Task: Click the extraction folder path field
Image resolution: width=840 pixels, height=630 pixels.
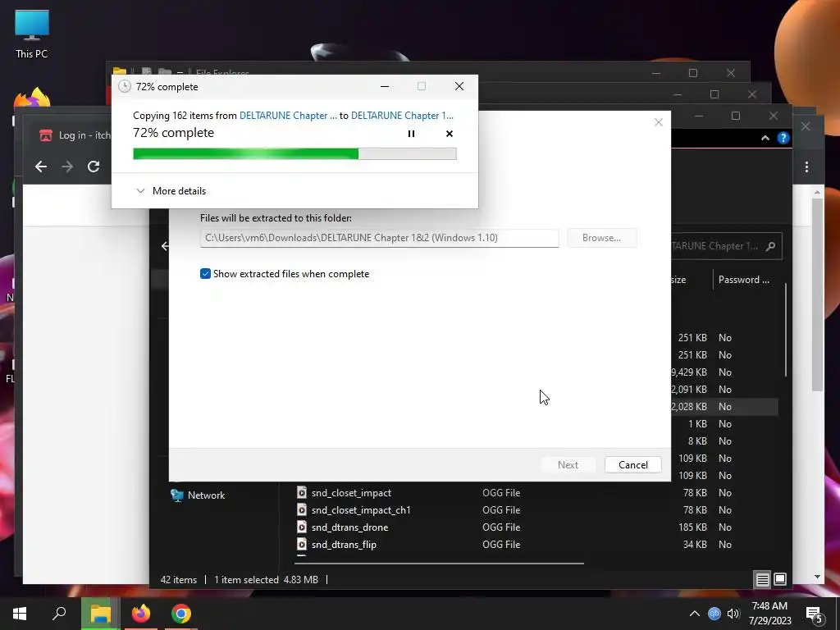Action: pyautogui.click(x=379, y=238)
